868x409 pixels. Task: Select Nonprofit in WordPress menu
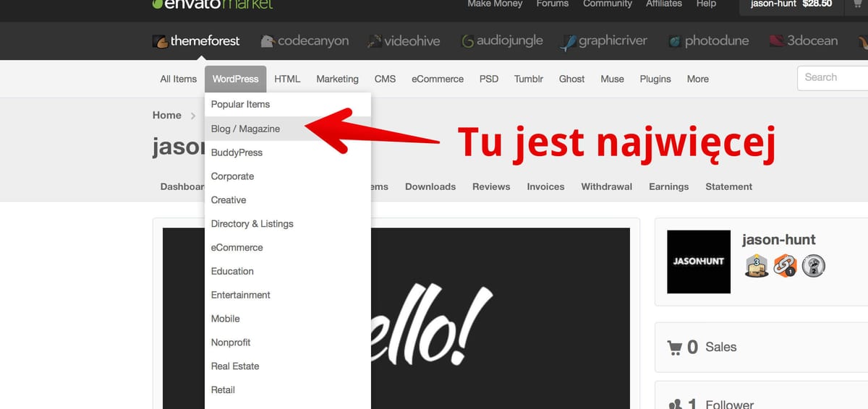pyautogui.click(x=288, y=343)
